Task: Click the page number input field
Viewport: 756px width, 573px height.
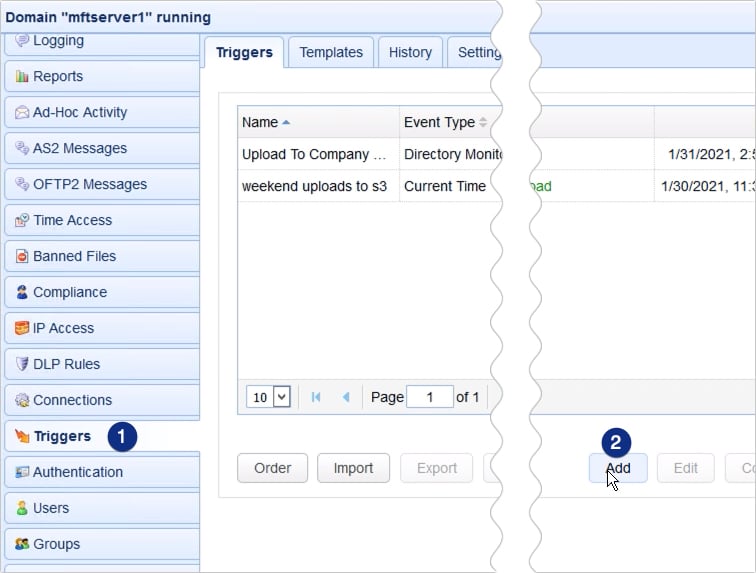Action: (431, 397)
